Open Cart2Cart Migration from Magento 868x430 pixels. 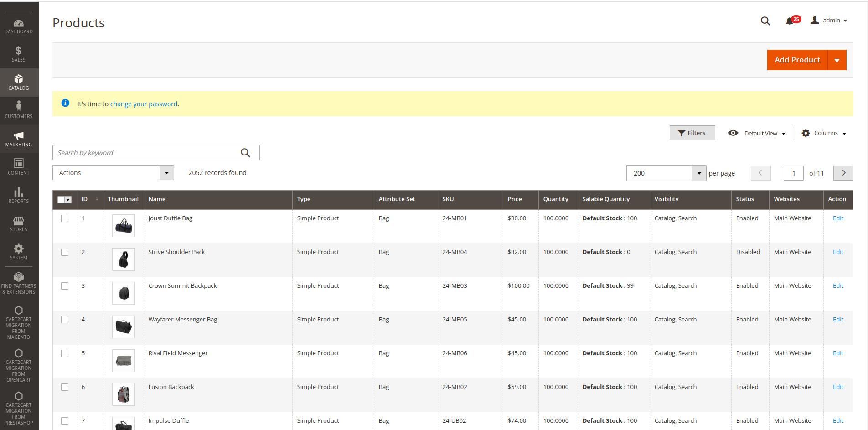(x=19, y=323)
